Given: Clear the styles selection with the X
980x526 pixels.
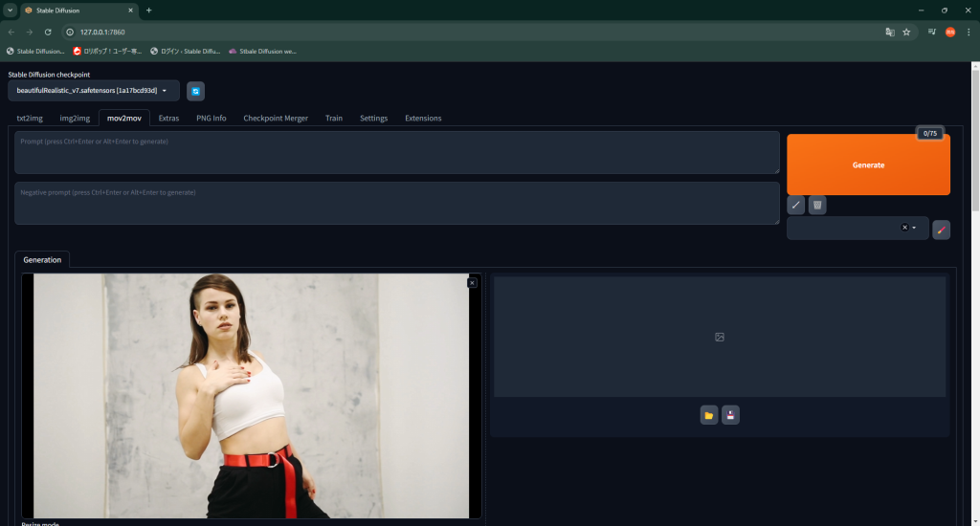Looking at the screenshot, I should [904, 228].
